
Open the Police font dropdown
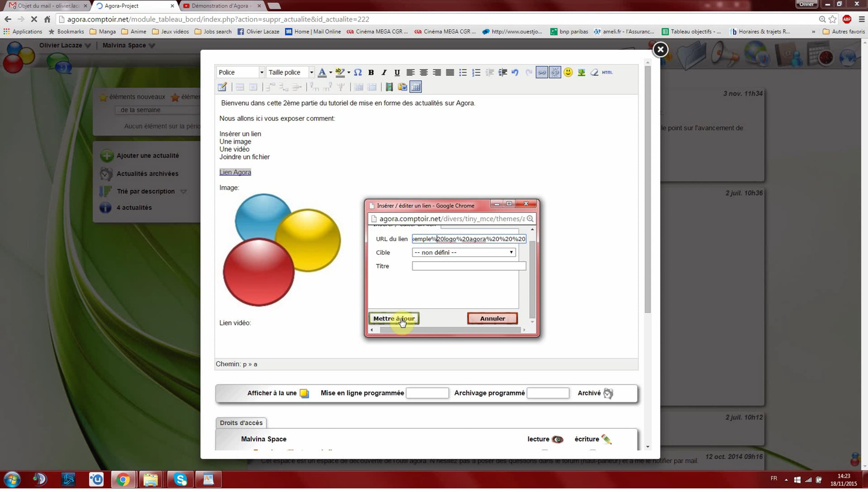241,72
